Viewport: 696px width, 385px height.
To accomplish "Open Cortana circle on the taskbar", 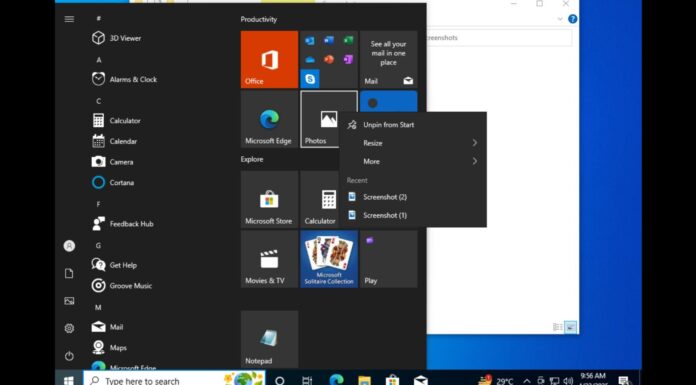I will (x=280, y=381).
